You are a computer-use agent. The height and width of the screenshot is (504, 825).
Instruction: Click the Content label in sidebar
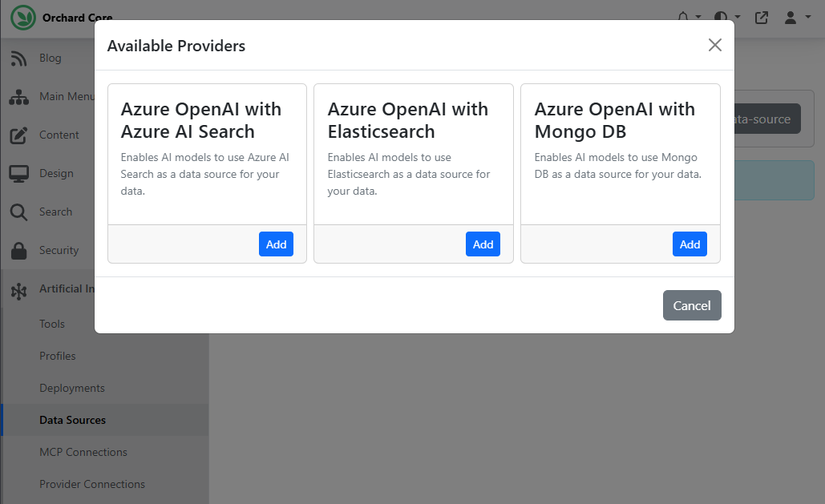coord(59,135)
